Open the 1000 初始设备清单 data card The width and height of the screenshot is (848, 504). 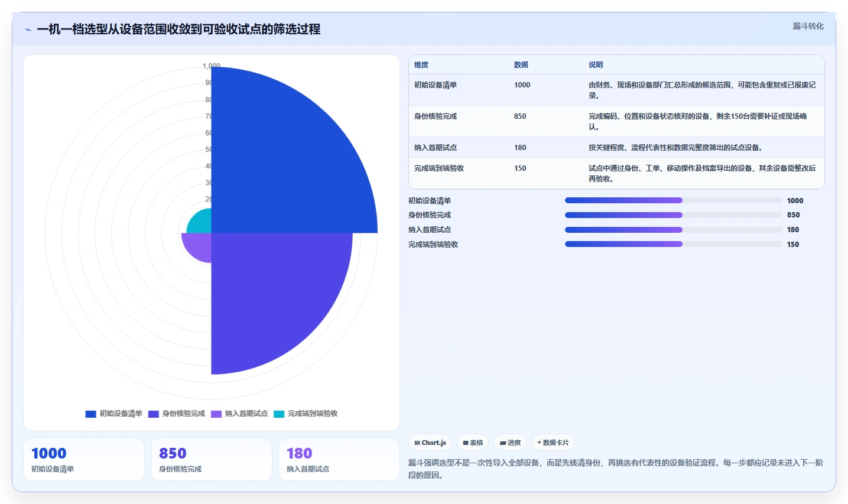point(84,459)
